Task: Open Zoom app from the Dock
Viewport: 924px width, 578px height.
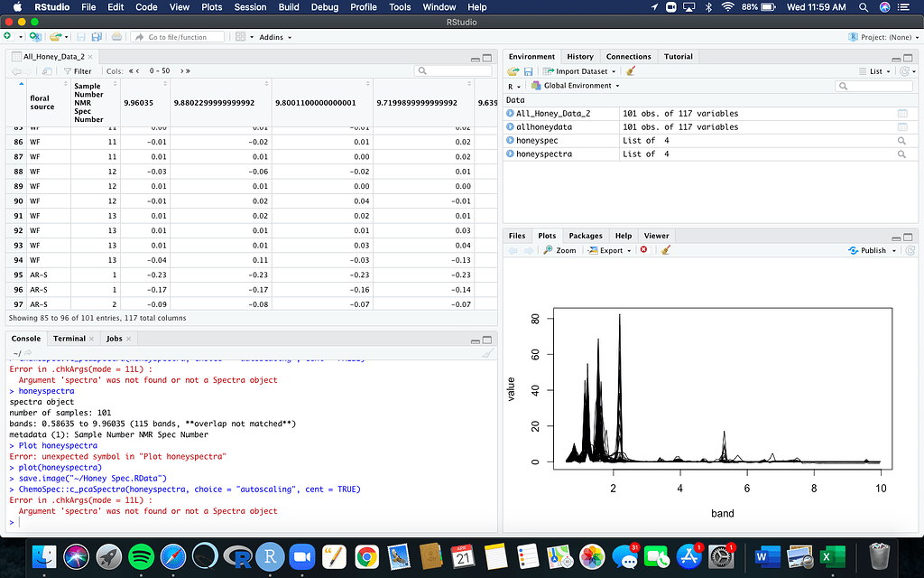Action: pyautogui.click(x=301, y=556)
